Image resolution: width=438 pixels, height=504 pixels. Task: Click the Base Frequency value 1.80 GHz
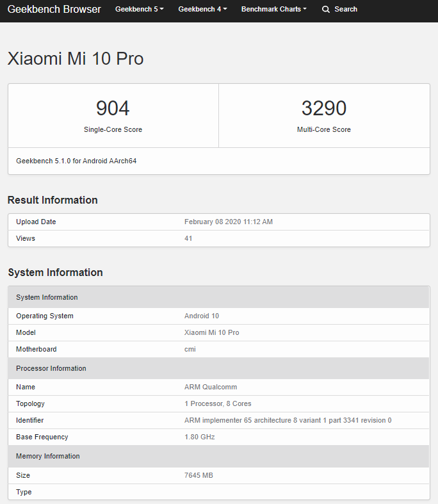point(199,437)
